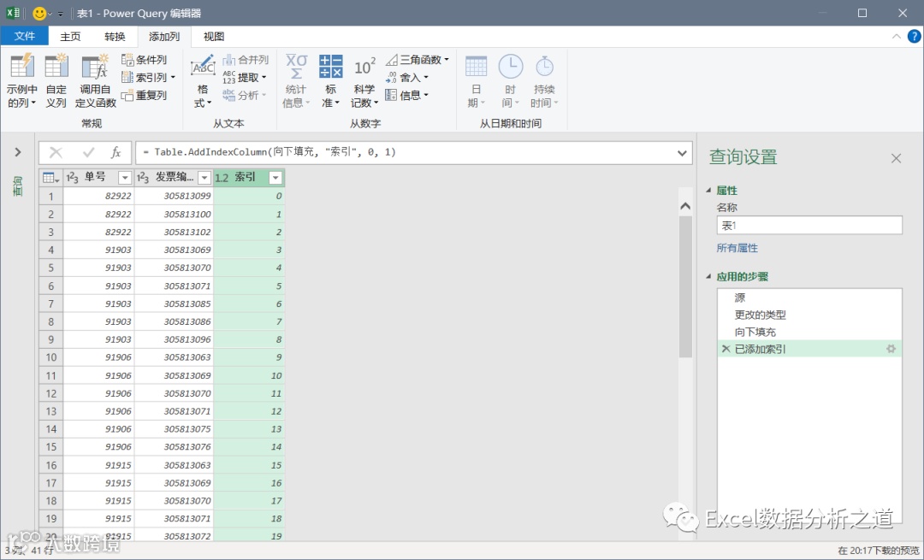Click 重复列 duplicate column button
924x560 pixels.
pos(145,95)
